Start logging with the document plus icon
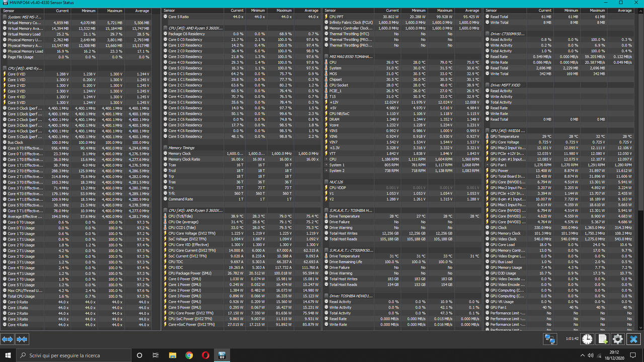The width and height of the screenshot is (644, 362). [603, 339]
